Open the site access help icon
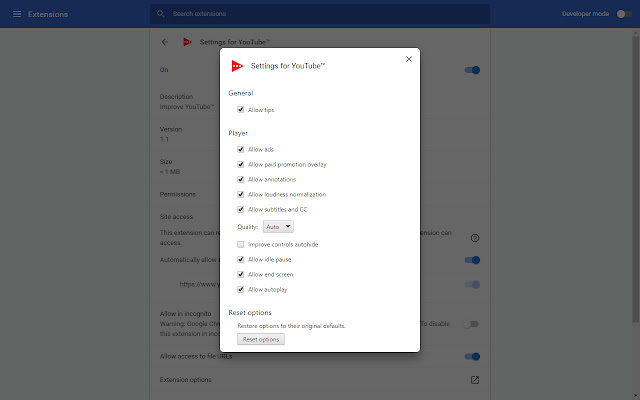Image resolution: width=640 pixels, height=400 pixels. pyautogui.click(x=475, y=238)
